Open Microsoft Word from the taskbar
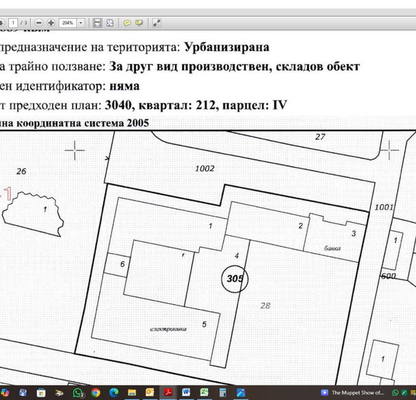Image resolution: width=416 pixels, height=400 pixels. [186, 393]
